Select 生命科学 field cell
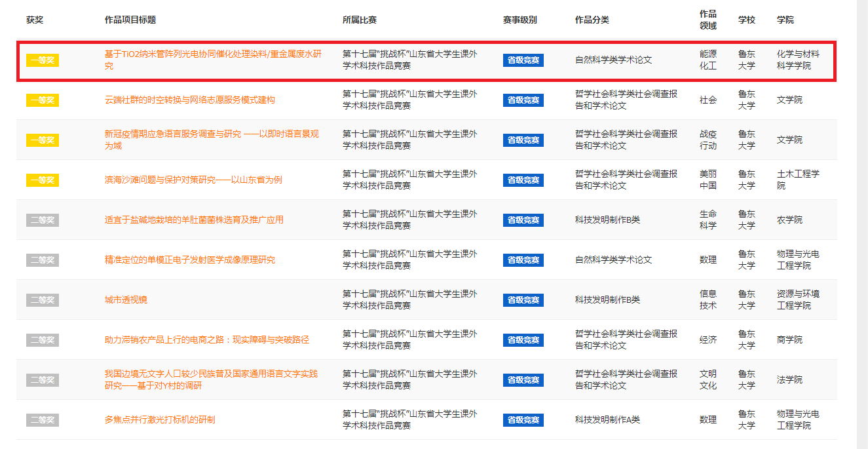Screen dimensions: 868x449 (x=708, y=220)
